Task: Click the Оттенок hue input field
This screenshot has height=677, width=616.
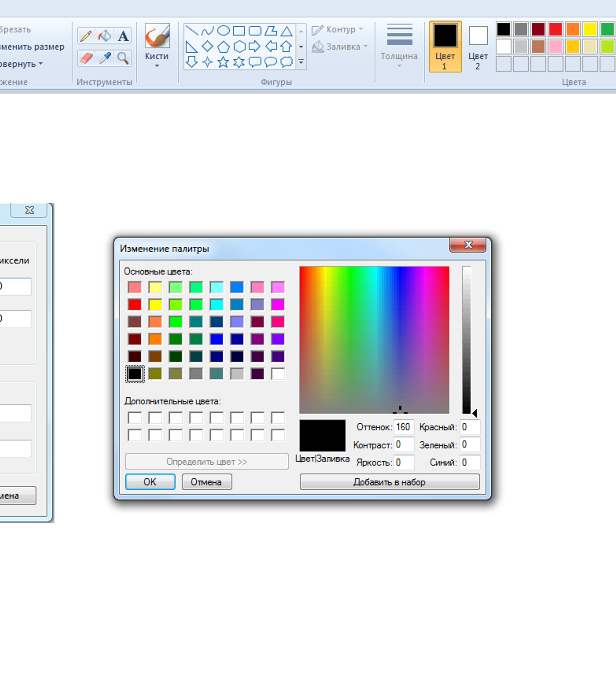Action: 403,427
